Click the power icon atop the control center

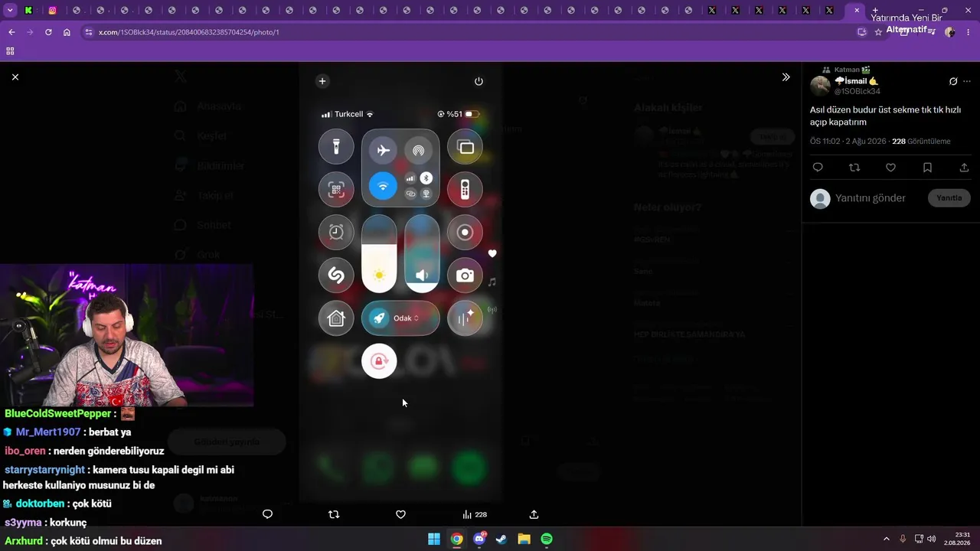point(479,81)
